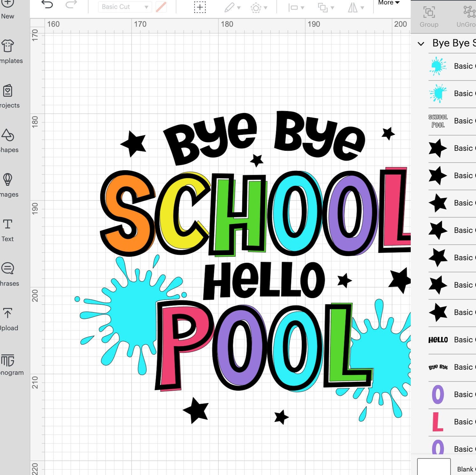The image size is (476, 475).
Task: Select the Hello layer thumbnail
Action: click(x=438, y=339)
